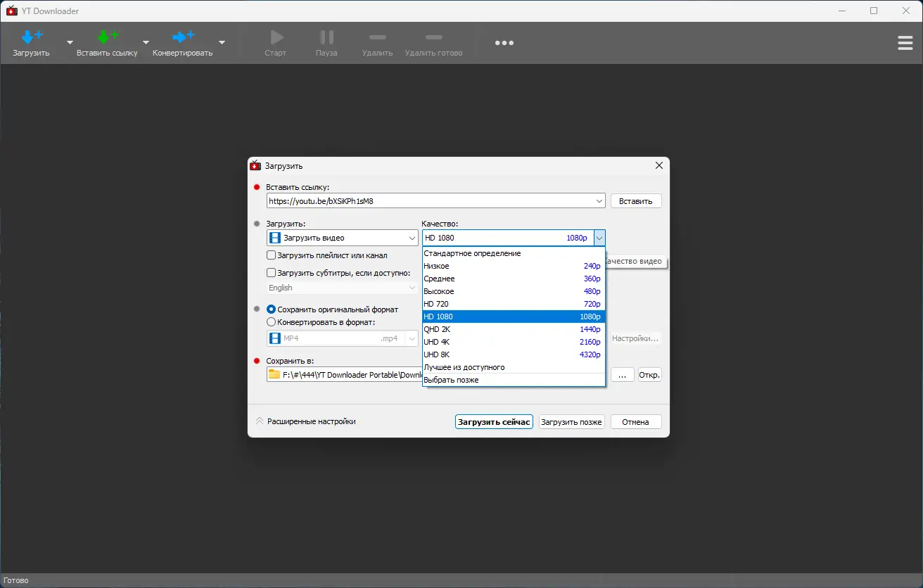Enable Загрузить субтитры, если доступно checkbox
Image resolution: width=923 pixels, height=588 pixels.
[x=272, y=273]
